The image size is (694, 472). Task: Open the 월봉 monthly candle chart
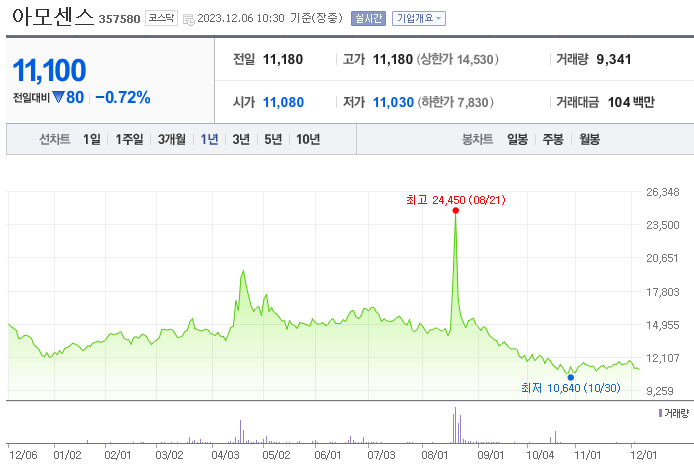pos(590,139)
